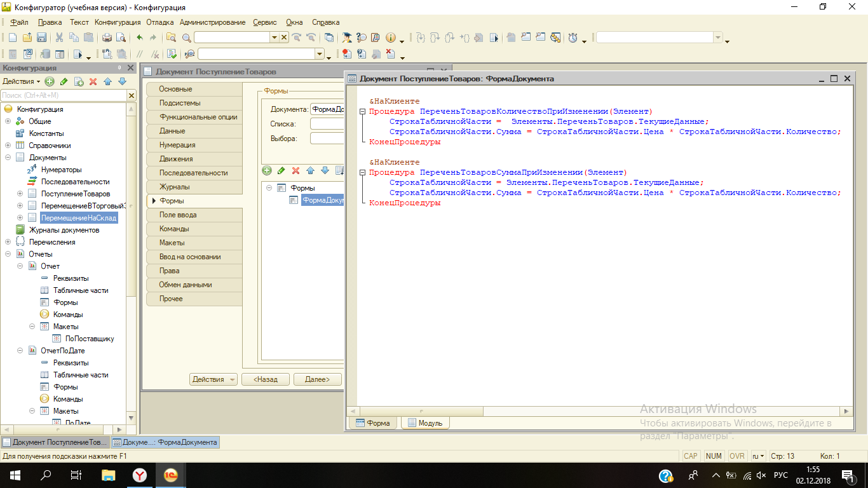Open the Файл menu
This screenshot has height=488, width=868.
click(x=19, y=22)
